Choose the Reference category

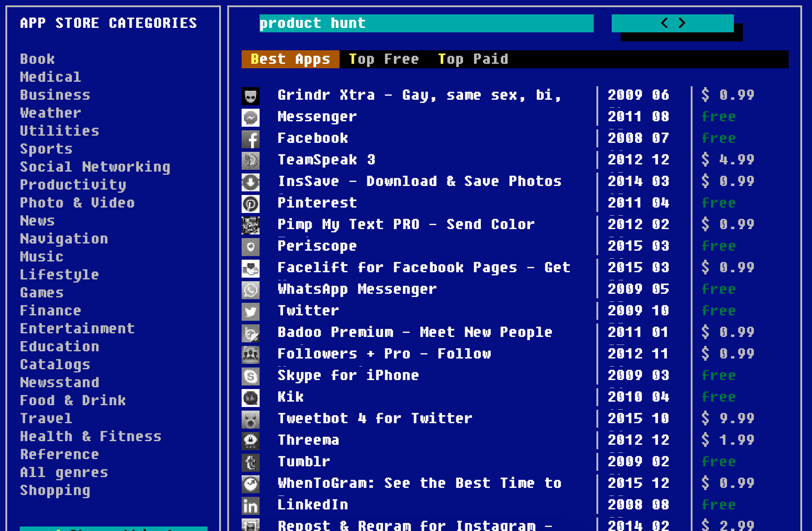[60, 454]
